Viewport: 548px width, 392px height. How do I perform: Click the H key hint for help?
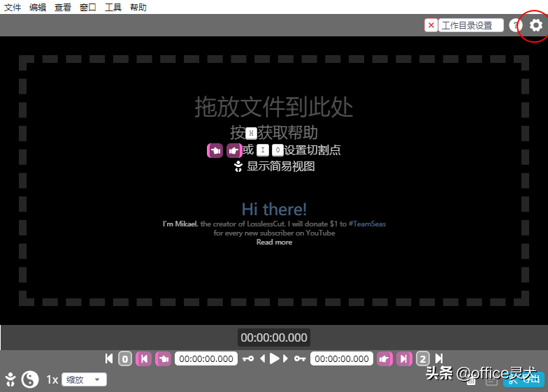pyautogui.click(x=251, y=133)
